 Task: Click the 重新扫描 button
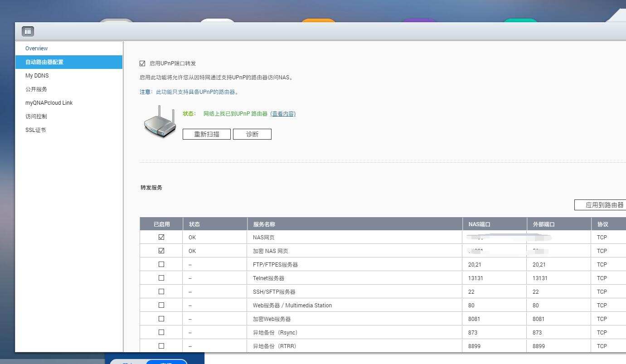coord(206,134)
